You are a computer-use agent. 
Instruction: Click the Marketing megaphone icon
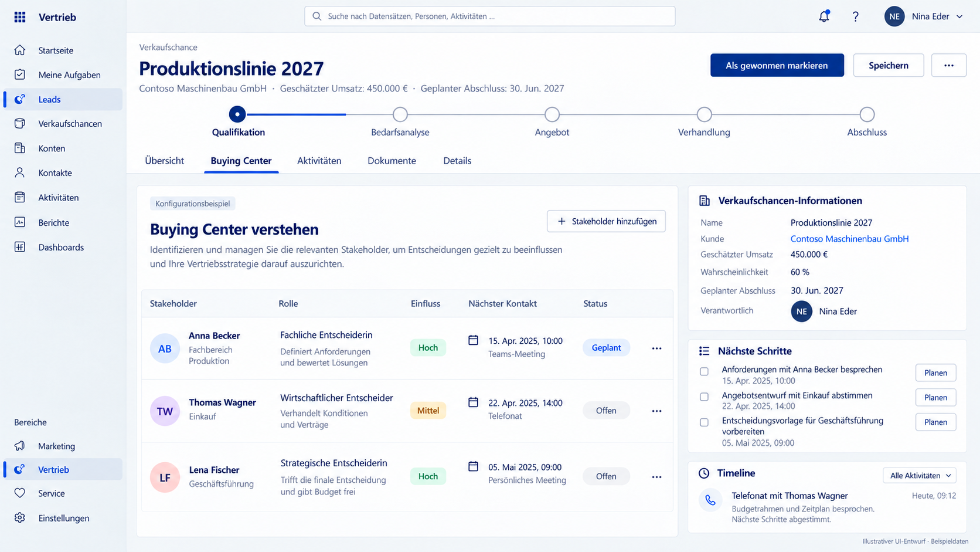20,446
